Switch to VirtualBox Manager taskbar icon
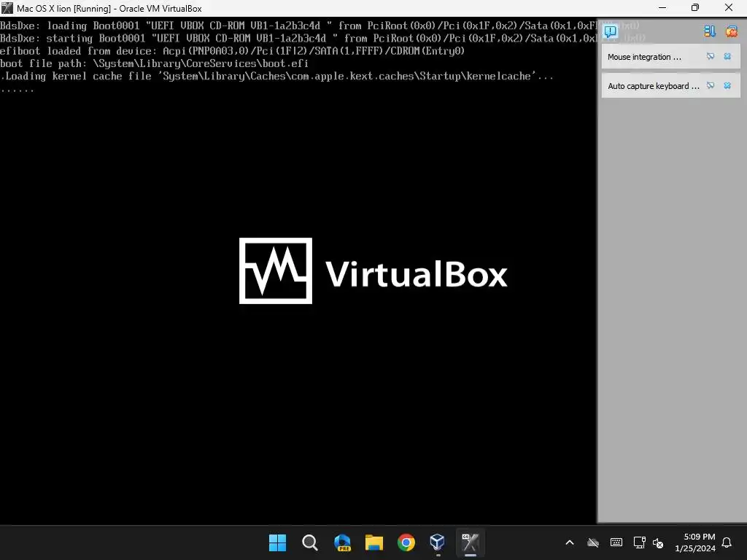 point(438,542)
